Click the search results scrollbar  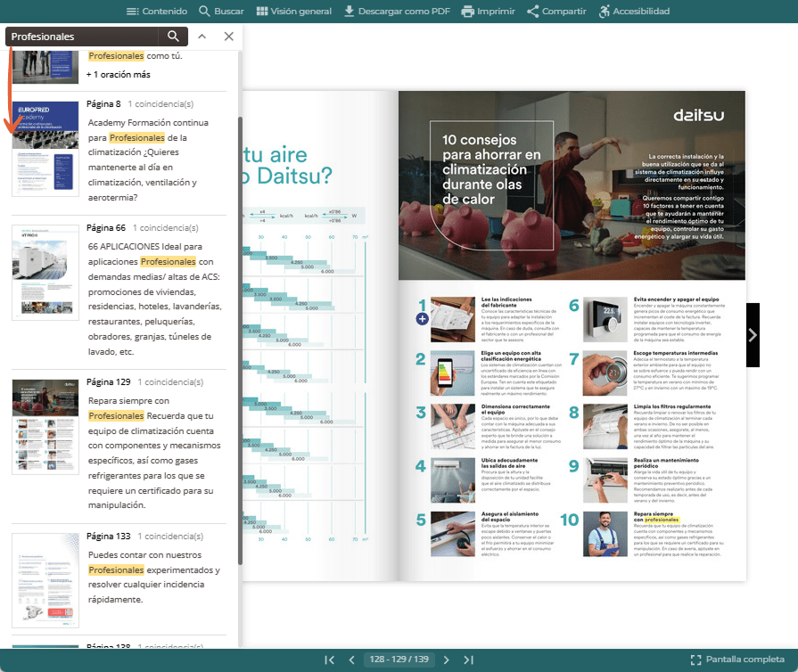240,340
